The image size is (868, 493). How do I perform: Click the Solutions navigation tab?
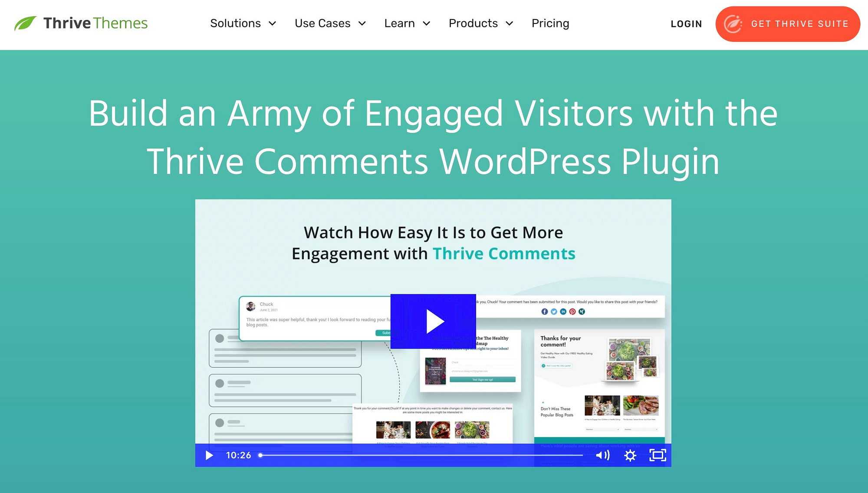[x=242, y=24]
